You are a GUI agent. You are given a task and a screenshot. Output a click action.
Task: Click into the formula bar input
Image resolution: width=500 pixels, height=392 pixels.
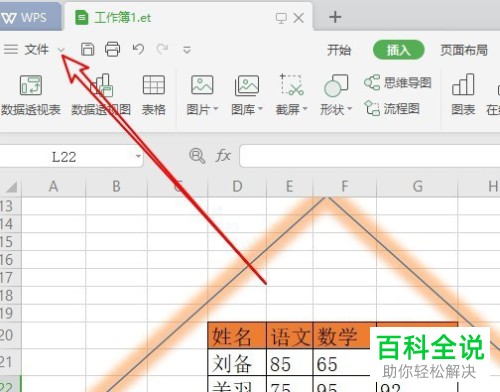coord(369,156)
